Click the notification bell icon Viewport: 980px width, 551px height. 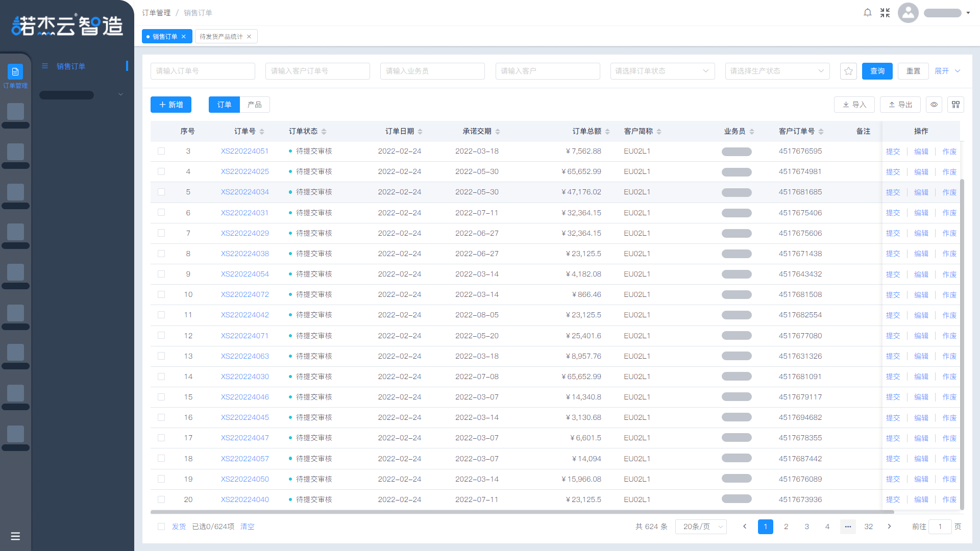tap(867, 13)
